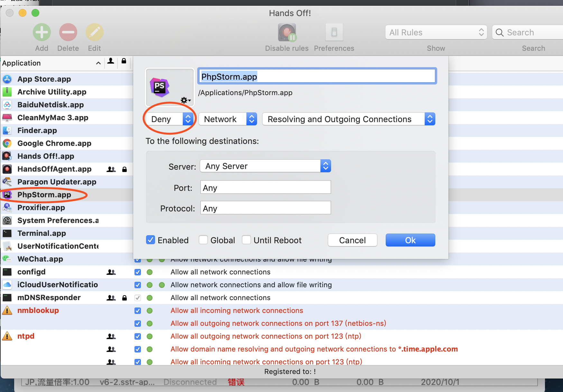Toggle checkbox for port 137 netbios-ns rule
This screenshot has height=392, width=563.
[x=138, y=324]
